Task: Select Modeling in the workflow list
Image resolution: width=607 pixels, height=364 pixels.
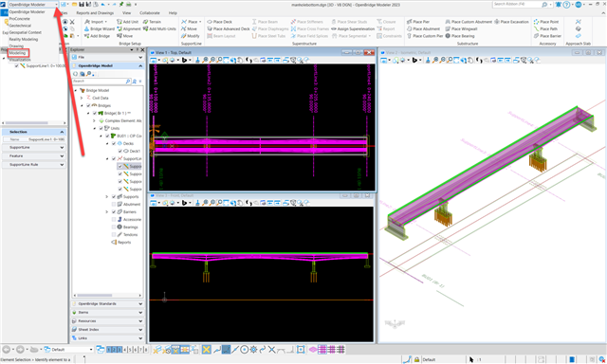Action: pyautogui.click(x=17, y=53)
